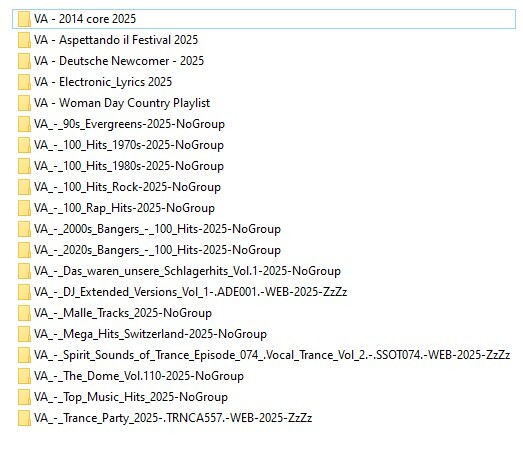Click folder icon of 100_Hits_Rock-2025-NoGroup
Image resolution: width=523 pixels, height=457 pixels.
click(x=24, y=187)
